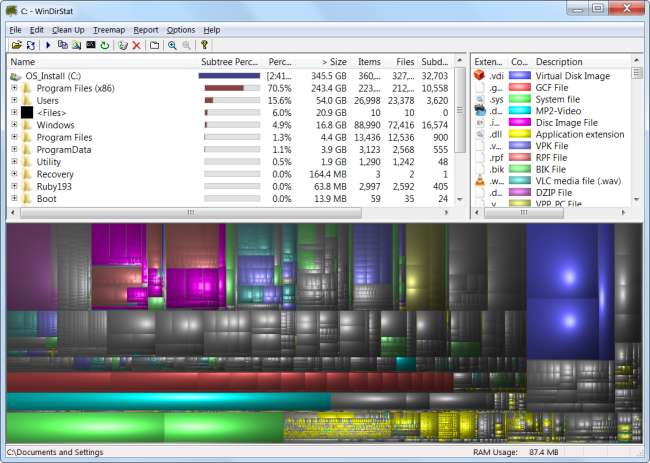Screen dimensions: 650x463
Task: Expand the Windows folder tree node
Action: coord(14,125)
